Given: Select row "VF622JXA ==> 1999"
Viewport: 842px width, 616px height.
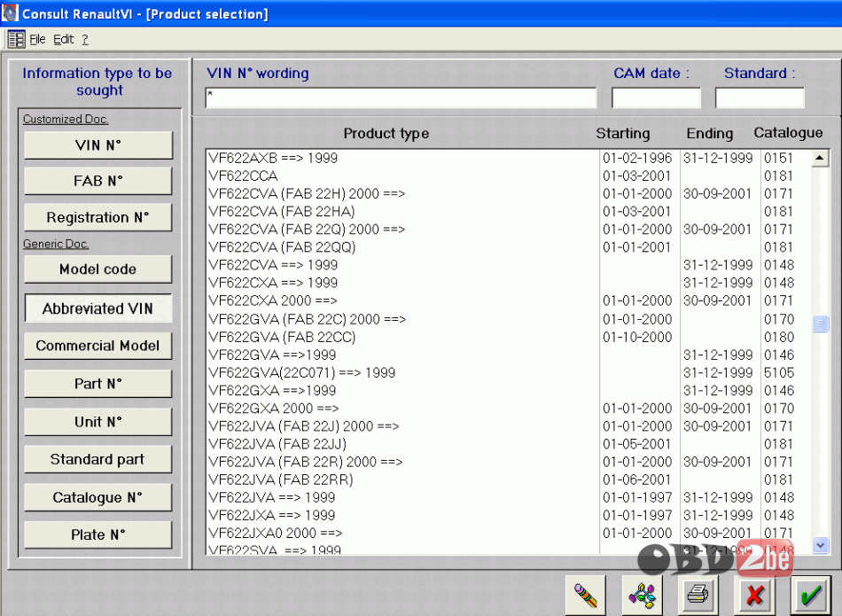Looking at the screenshot, I should point(509,515).
